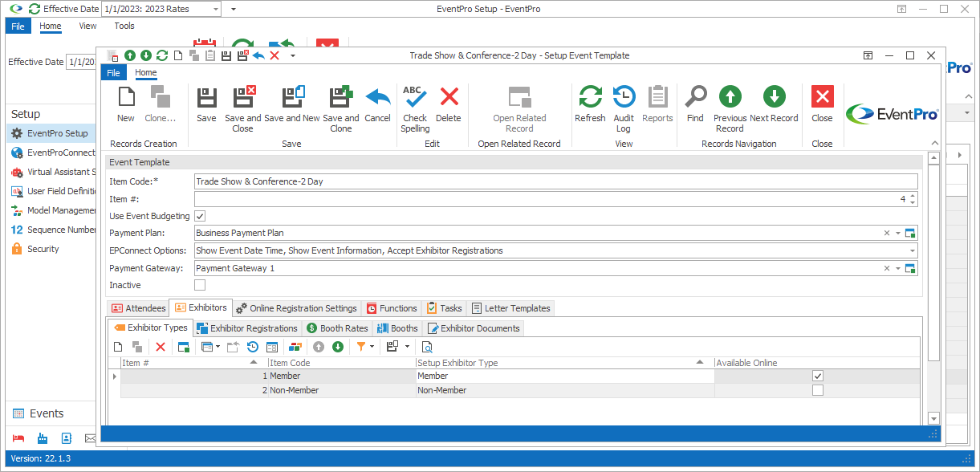Image resolution: width=980 pixels, height=472 pixels.
Task: Open the filter funnel dropdown in the grid toolbar
Action: pos(372,347)
